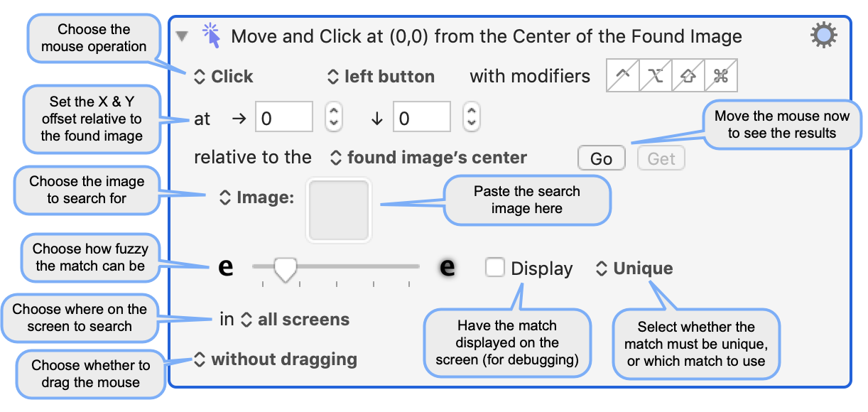Click the action gear settings icon

(823, 36)
